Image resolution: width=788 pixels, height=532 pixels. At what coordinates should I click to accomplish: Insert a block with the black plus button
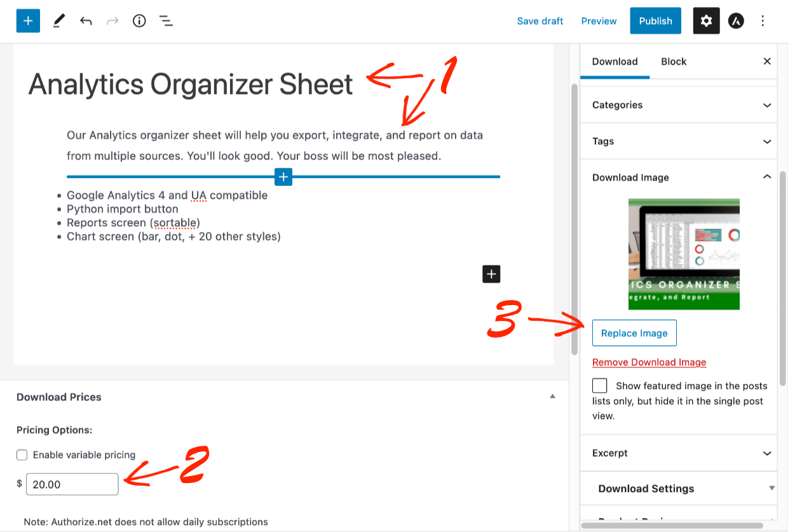click(x=491, y=274)
